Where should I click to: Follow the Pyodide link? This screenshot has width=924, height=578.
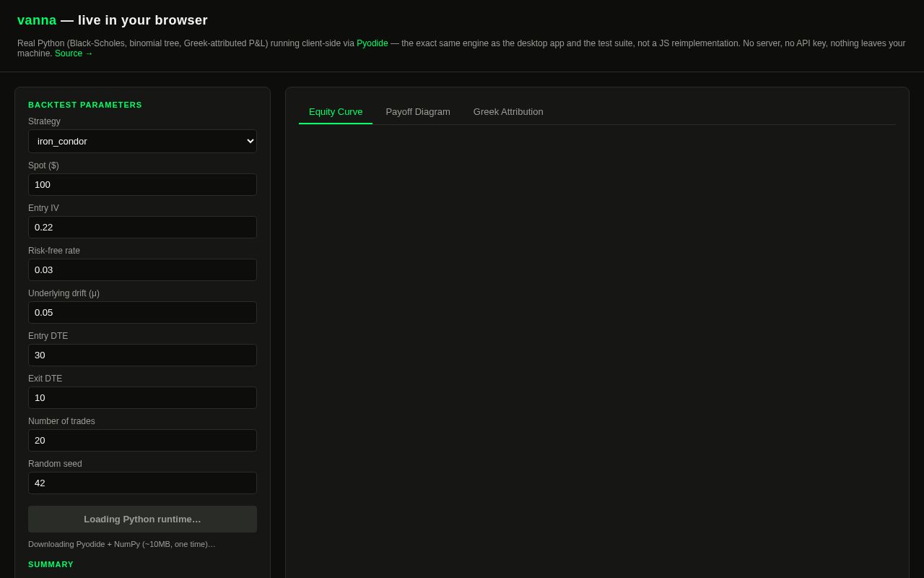[372, 43]
